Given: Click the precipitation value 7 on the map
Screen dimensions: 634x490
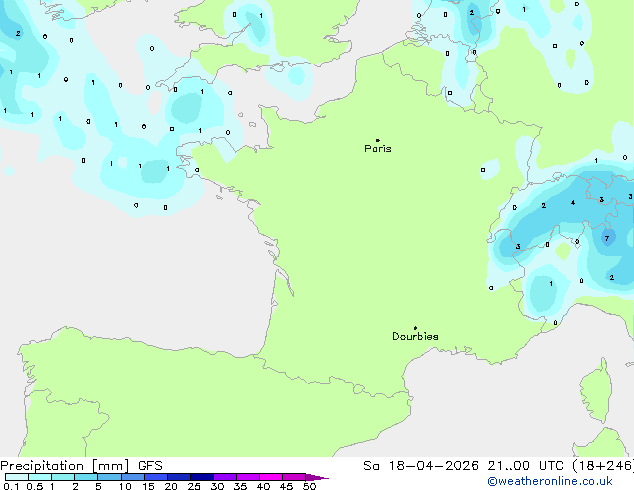Looking at the screenshot, I should (x=607, y=239).
